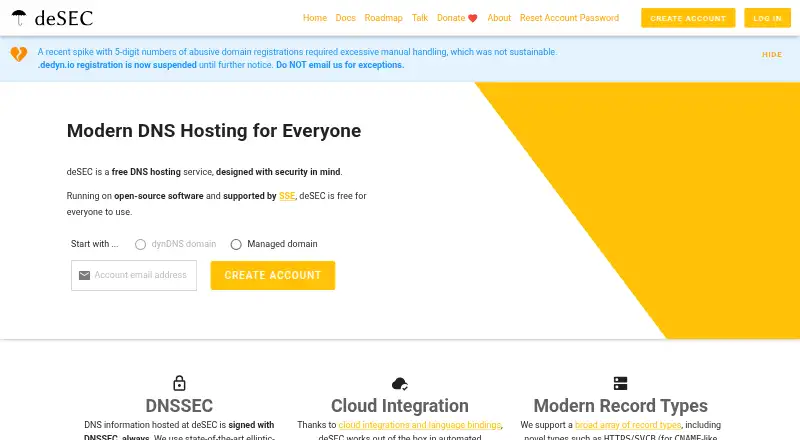Follow the SSE sponsor link
This screenshot has width=800, height=440.
(x=287, y=196)
